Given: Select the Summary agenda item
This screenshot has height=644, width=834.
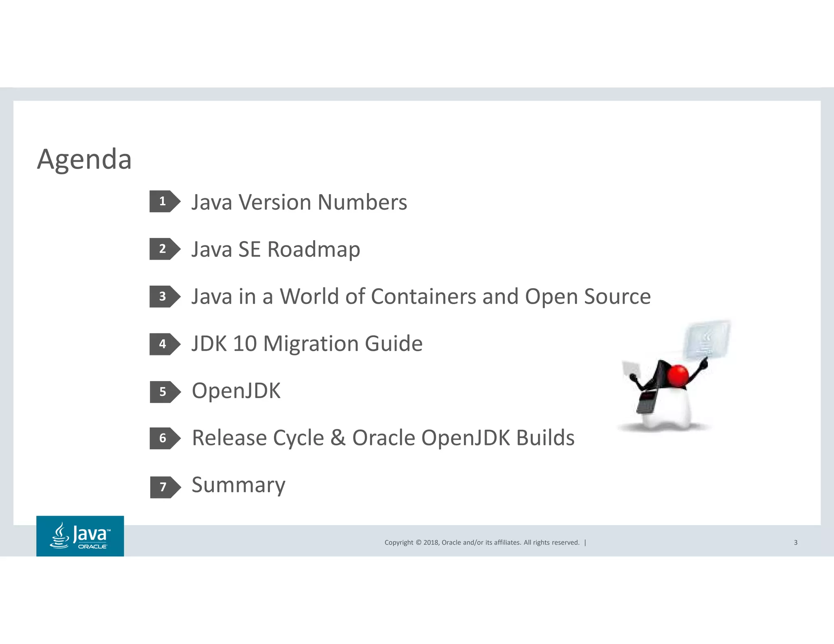Looking at the screenshot, I should 238,485.
